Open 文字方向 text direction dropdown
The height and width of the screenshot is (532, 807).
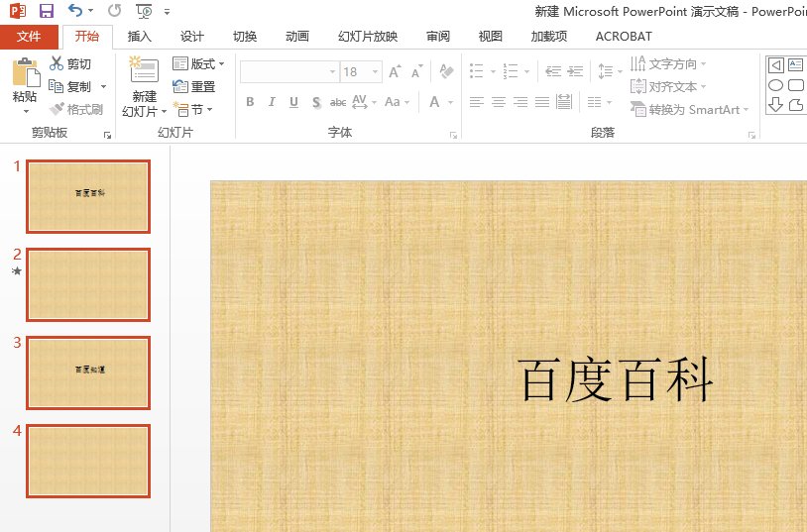pos(668,63)
